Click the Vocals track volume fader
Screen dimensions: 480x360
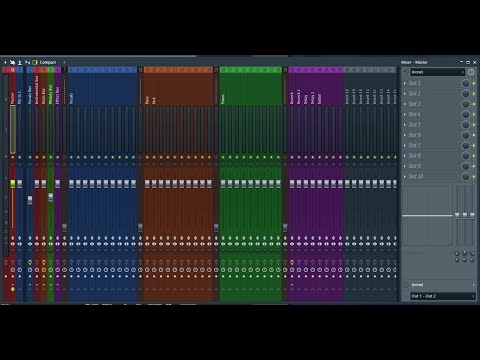click(x=71, y=184)
